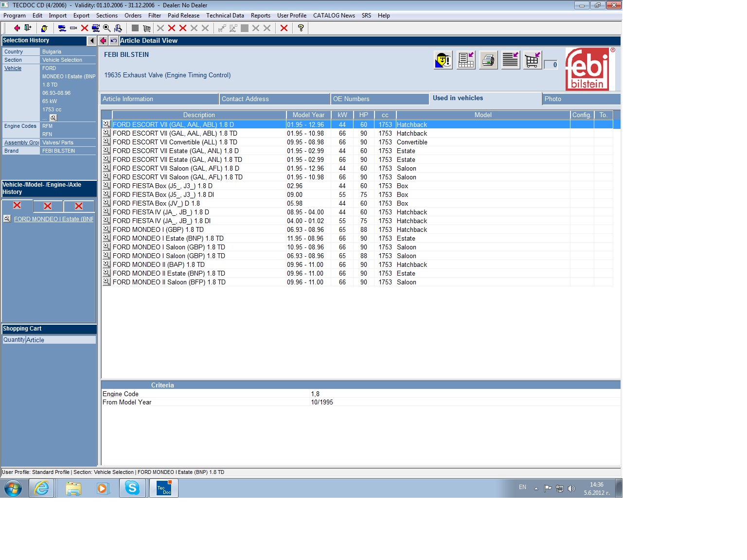The width and height of the screenshot is (747, 560).
Task: Click the Assembly Group link in Selection History
Action: point(21,143)
